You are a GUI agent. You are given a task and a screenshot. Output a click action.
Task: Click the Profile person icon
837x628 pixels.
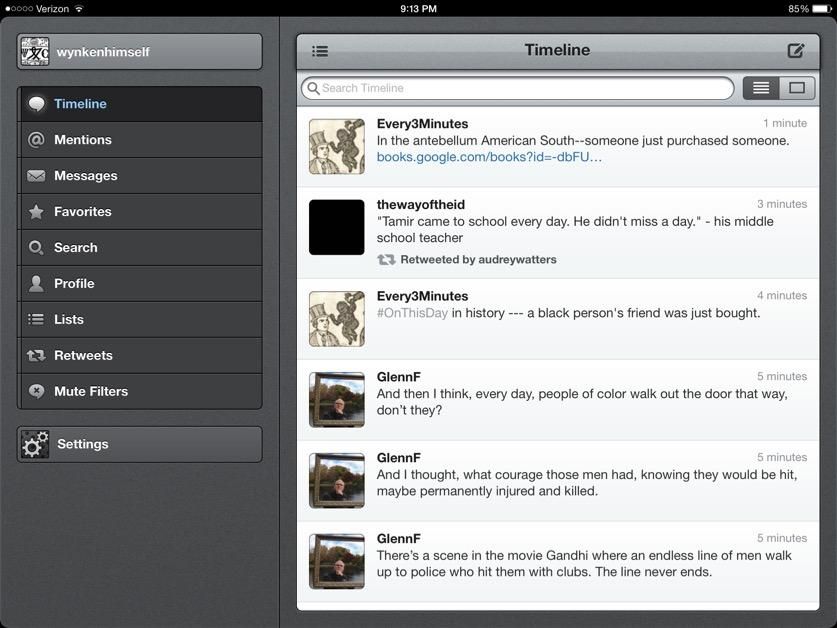36,284
